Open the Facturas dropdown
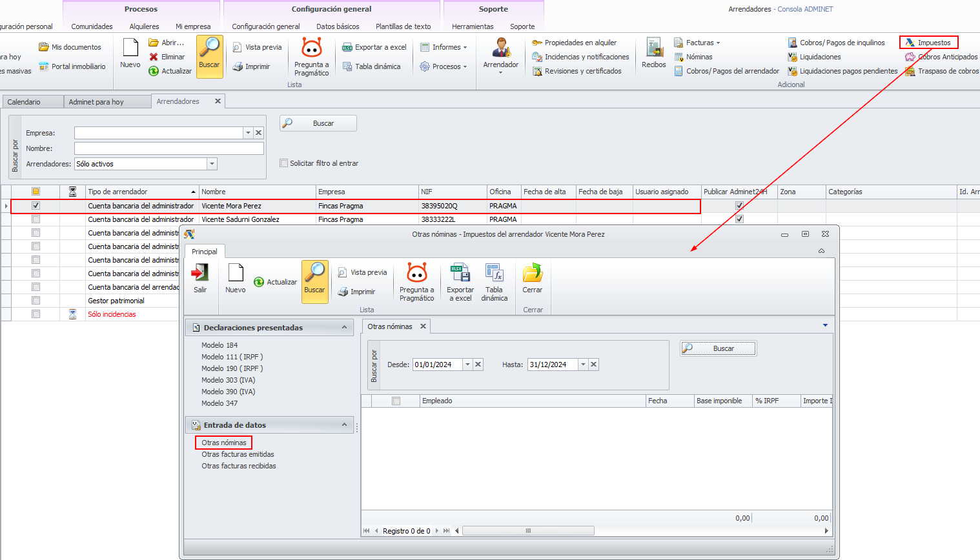Image resolution: width=980 pixels, height=560 pixels. (x=697, y=43)
